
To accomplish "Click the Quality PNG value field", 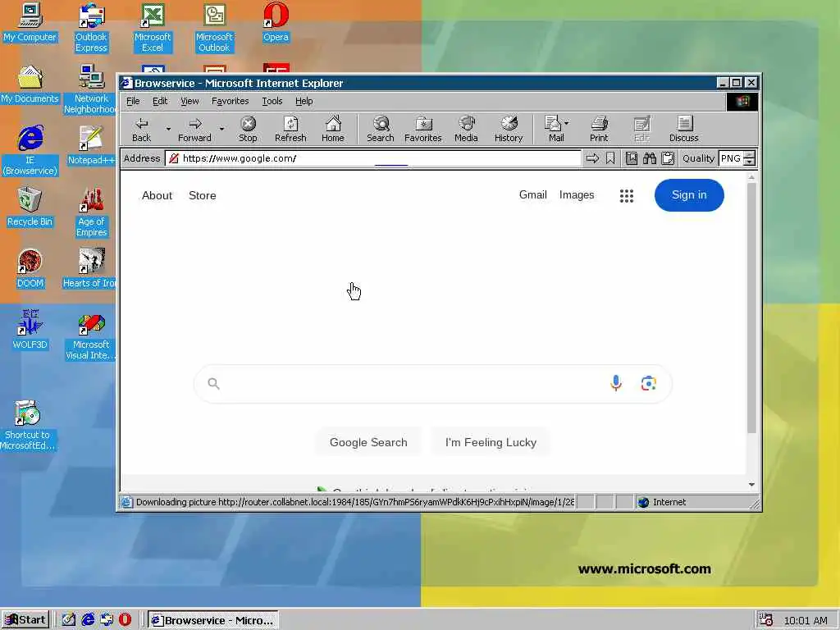I will (x=731, y=158).
